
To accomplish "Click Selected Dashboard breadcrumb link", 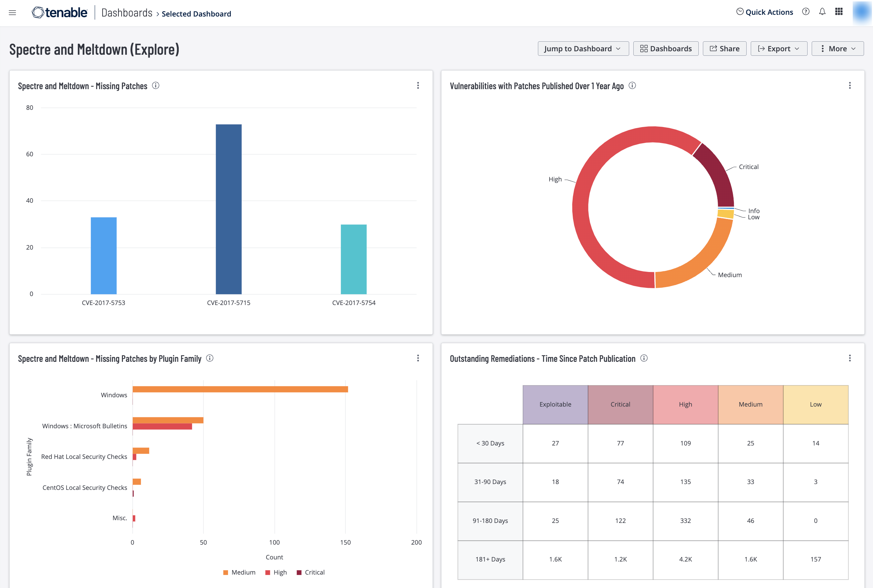I will click(197, 12).
